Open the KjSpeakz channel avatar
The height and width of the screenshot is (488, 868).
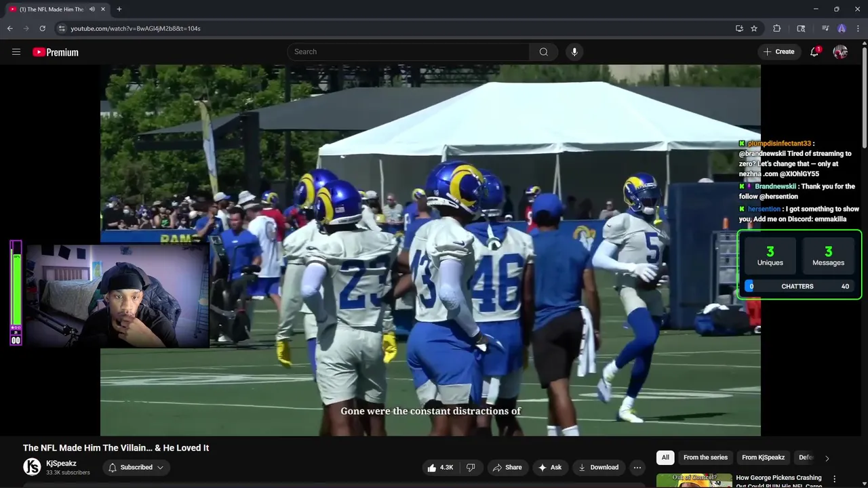[x=32, y=467]
